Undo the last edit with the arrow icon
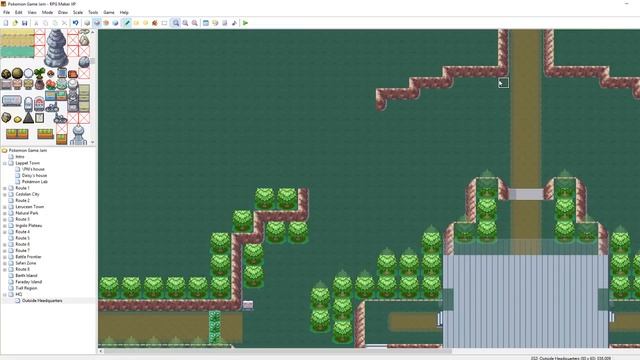 76,23
